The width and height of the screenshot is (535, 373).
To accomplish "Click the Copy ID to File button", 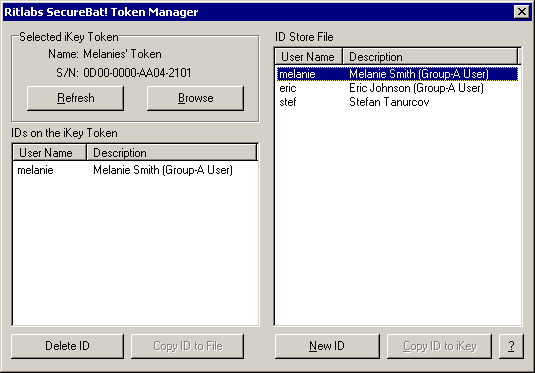I will (x=188, y=346).
